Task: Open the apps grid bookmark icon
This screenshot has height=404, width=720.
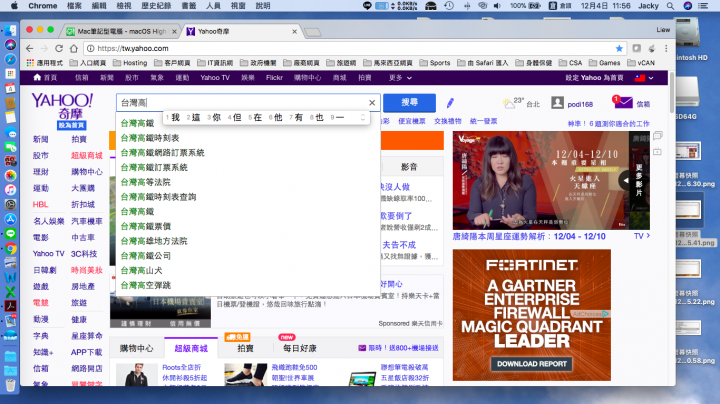Action: 30,62
